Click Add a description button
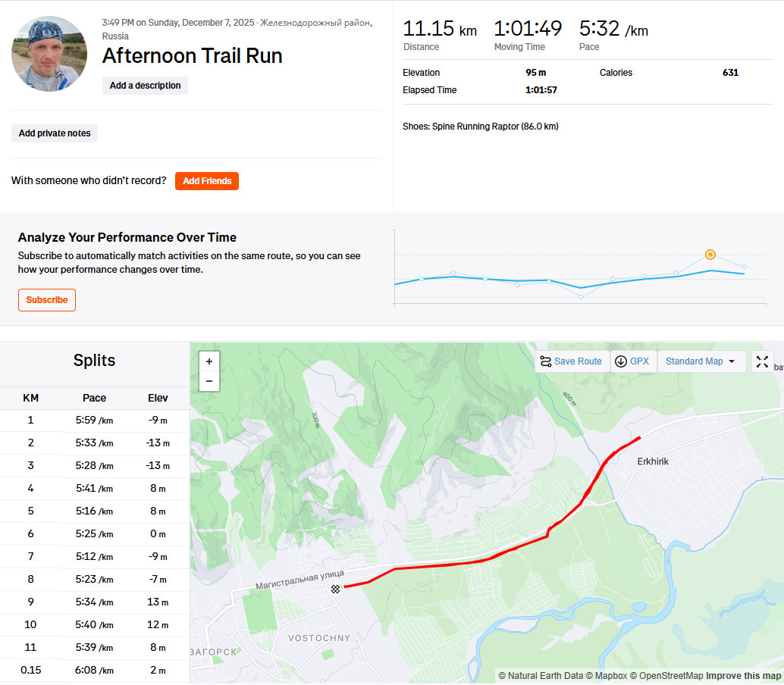Image resolution: width=784 pixels, height=685 pixels. (145, 86)
